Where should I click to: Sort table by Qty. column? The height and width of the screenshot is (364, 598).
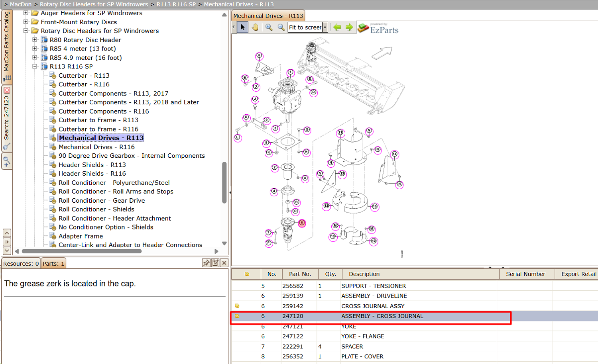[330, 274]
